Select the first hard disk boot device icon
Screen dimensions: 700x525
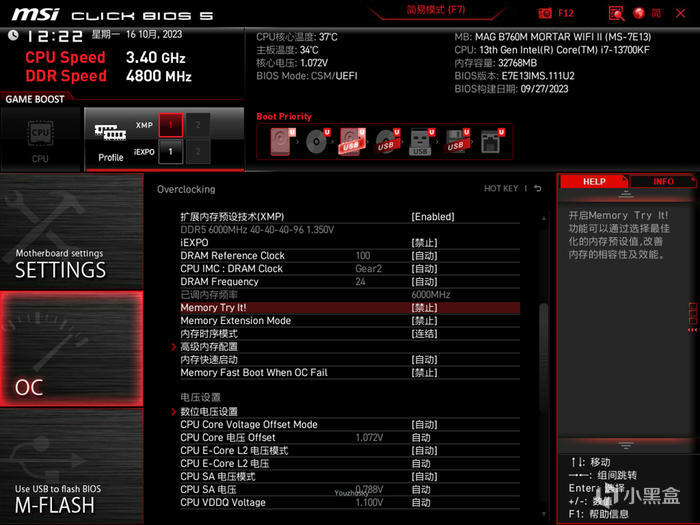point(282,142)
